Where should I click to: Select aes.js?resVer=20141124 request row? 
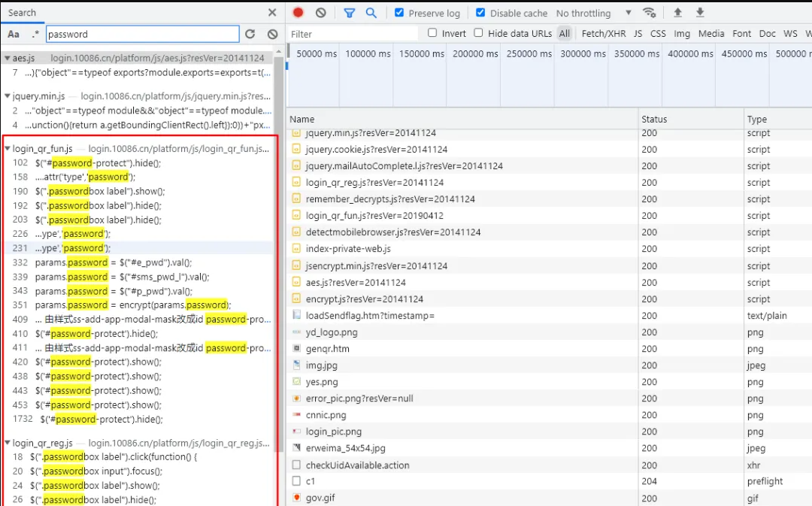[356, 282]
